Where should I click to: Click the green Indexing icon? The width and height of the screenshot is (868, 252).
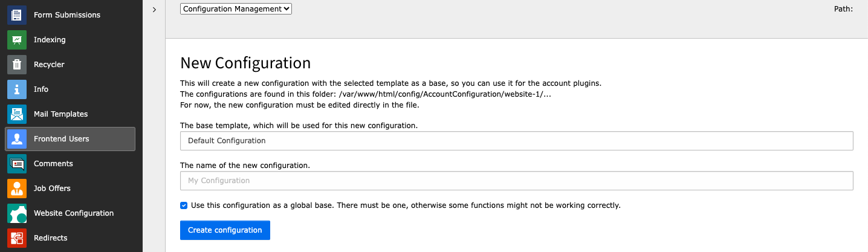[17, 39]
